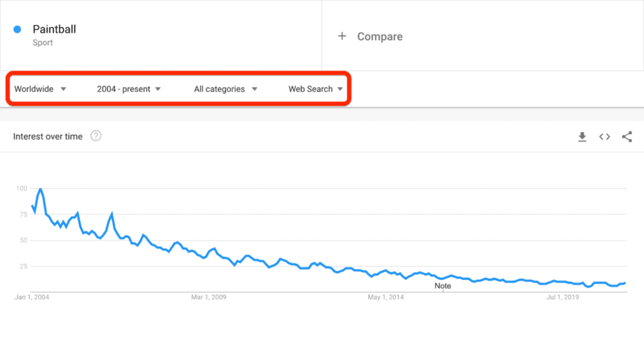Screen dimensions: 644x340
Task: Open the Web Search type dropdown
Action: tap(316, 89)
